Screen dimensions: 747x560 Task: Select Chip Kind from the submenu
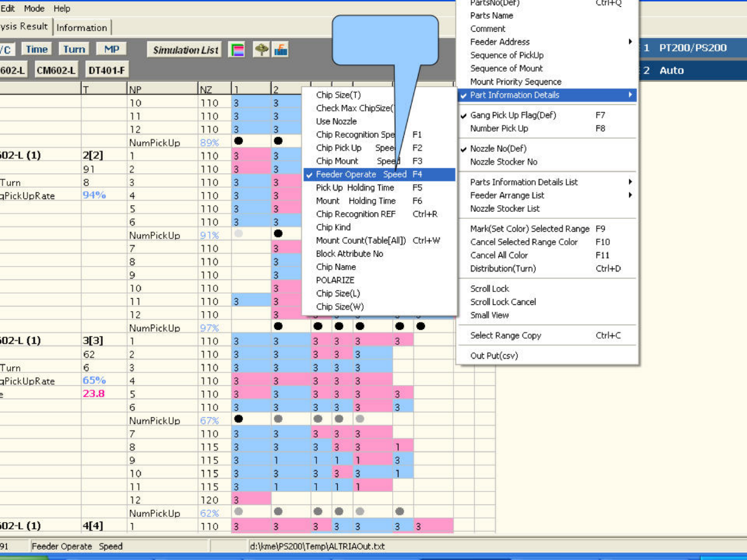coord(333,227)
